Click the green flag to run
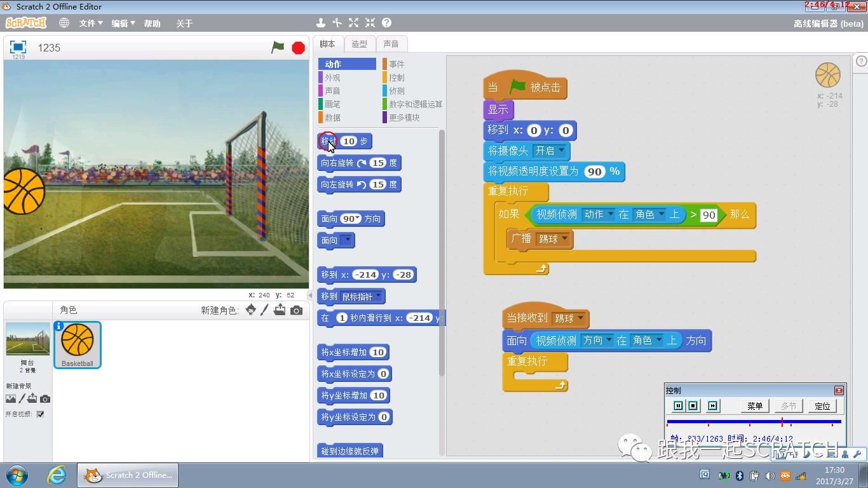 [278, 47]
